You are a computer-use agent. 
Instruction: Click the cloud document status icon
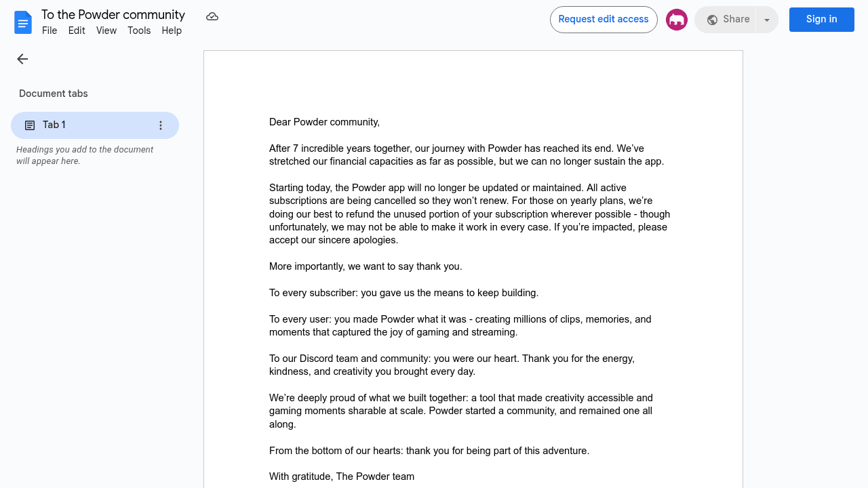point(212,16)
